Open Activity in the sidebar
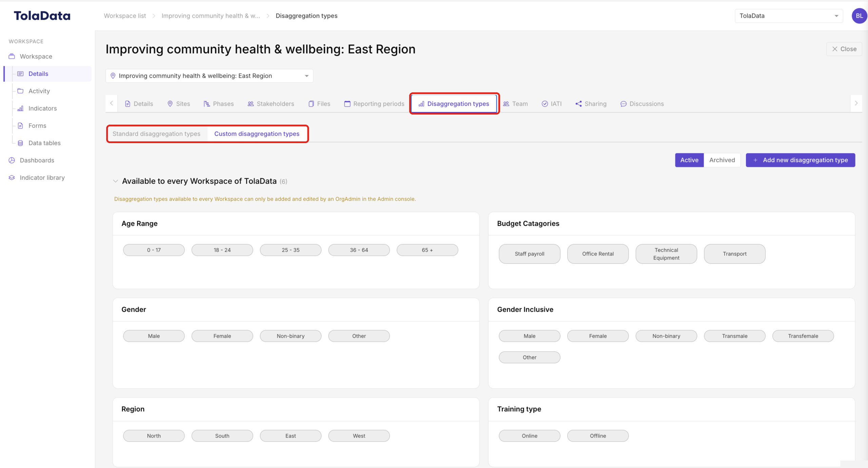Screen dimensions: 868x468 pyautogui.click(x=39, y=91)
